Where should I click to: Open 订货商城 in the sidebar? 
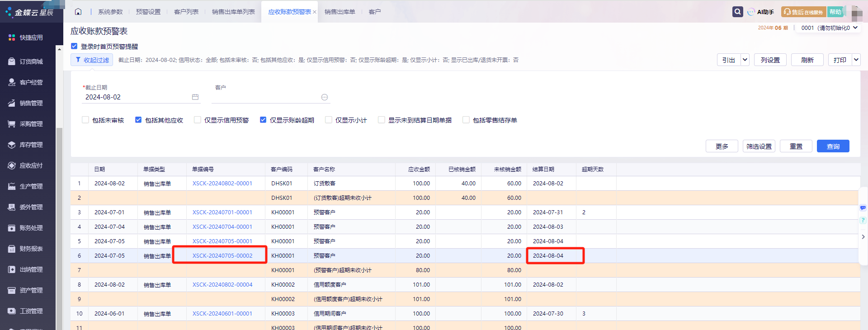(x=26, y=61)
